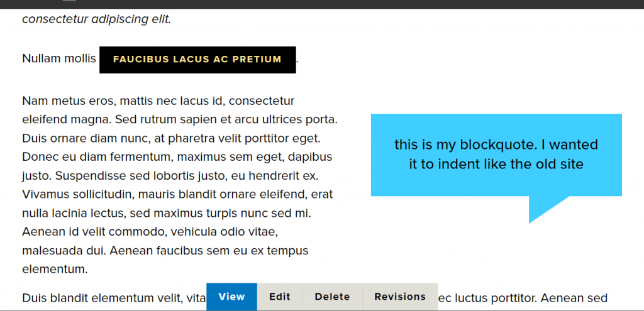Click the 'Vivamus sollicitudin' sentence

[x=177, y=194]
